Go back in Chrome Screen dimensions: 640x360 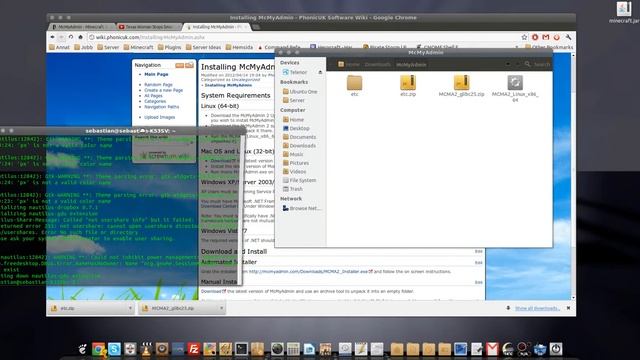point(52,37)
